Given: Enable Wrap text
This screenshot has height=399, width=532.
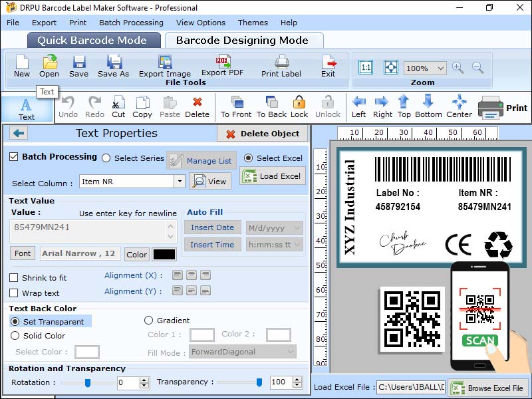Looking at the screenshot, I should point(13,293).
